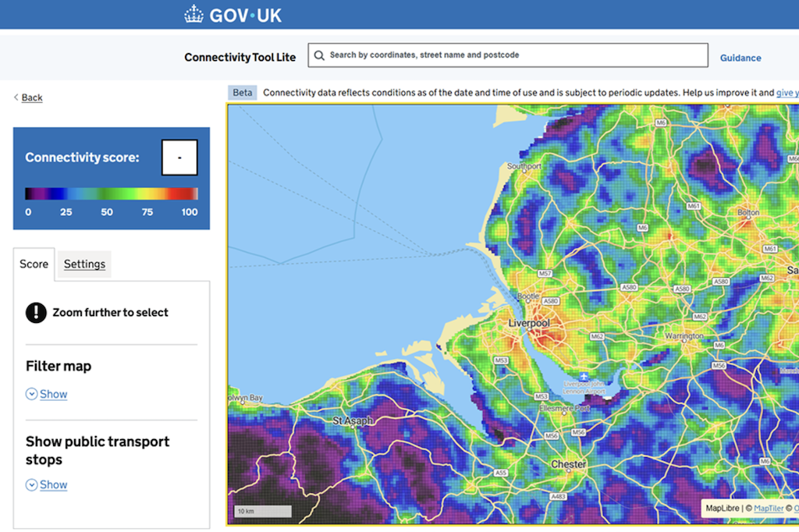Click the GOV.UK crown icon
Viewport: 799px width, 532px height.
pyautogui.click(x=192, y=13)
